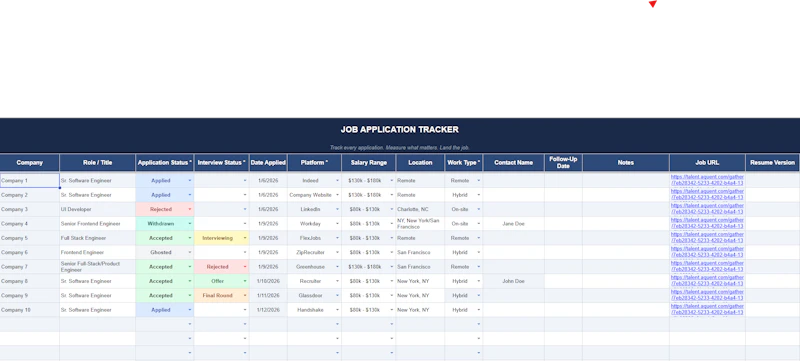
Task: Select the Senior Frontend Engineer role cell
Action: click(x=97, y=223)
